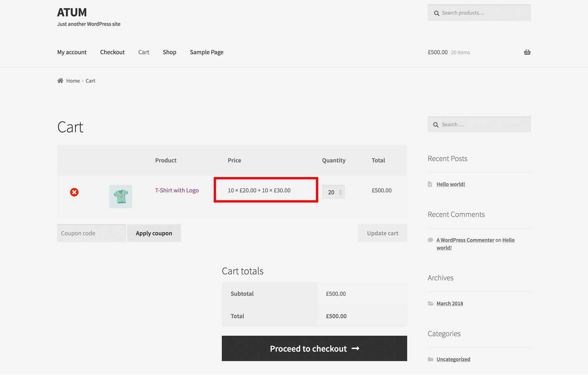Image resolution: width=588 pixels, height=375 pixels.
Task: Open the March 2018 archive link
Action: click(x=450, y=303)
